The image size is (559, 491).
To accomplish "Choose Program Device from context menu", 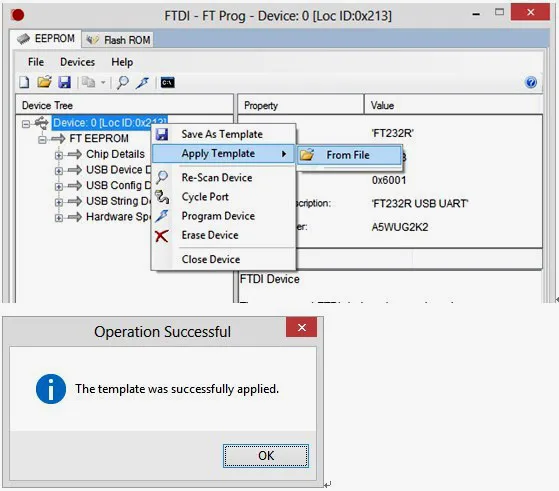I will point(224,216).
